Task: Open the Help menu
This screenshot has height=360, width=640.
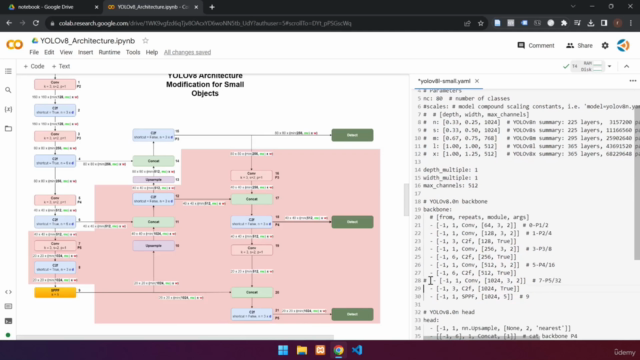Action: coord(152,52)
